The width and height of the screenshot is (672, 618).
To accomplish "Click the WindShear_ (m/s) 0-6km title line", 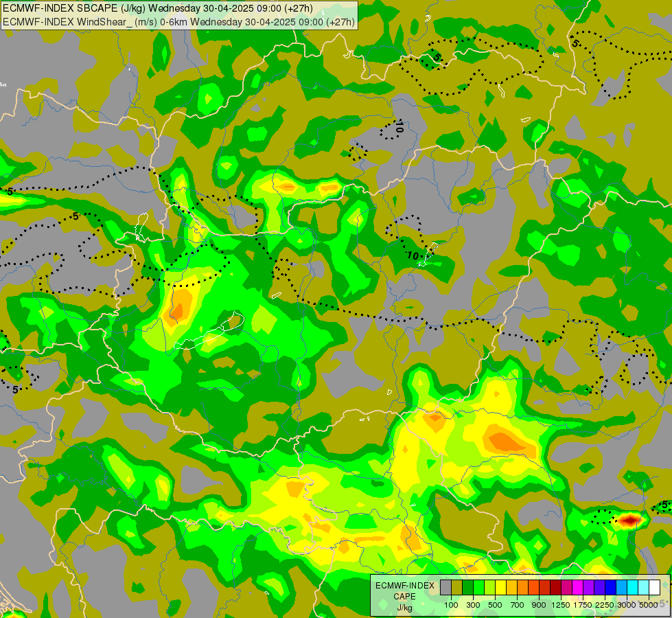I will pos(179,22).
